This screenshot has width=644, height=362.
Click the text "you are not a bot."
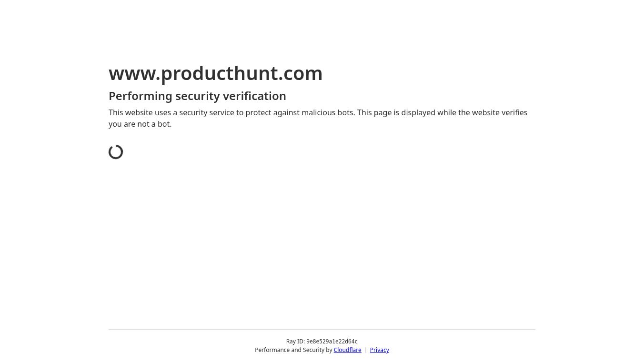click(140, 124)
